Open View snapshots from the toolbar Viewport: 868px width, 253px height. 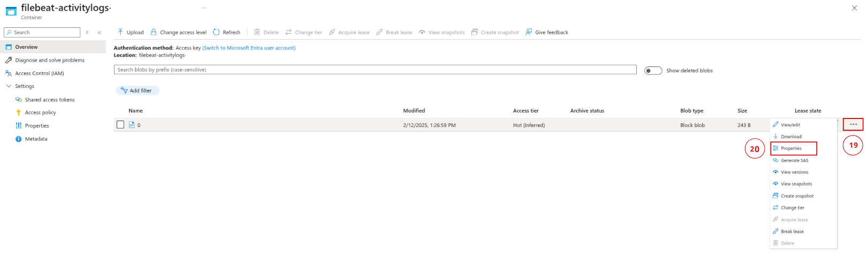pyautogui.click(x=442, y=32)
